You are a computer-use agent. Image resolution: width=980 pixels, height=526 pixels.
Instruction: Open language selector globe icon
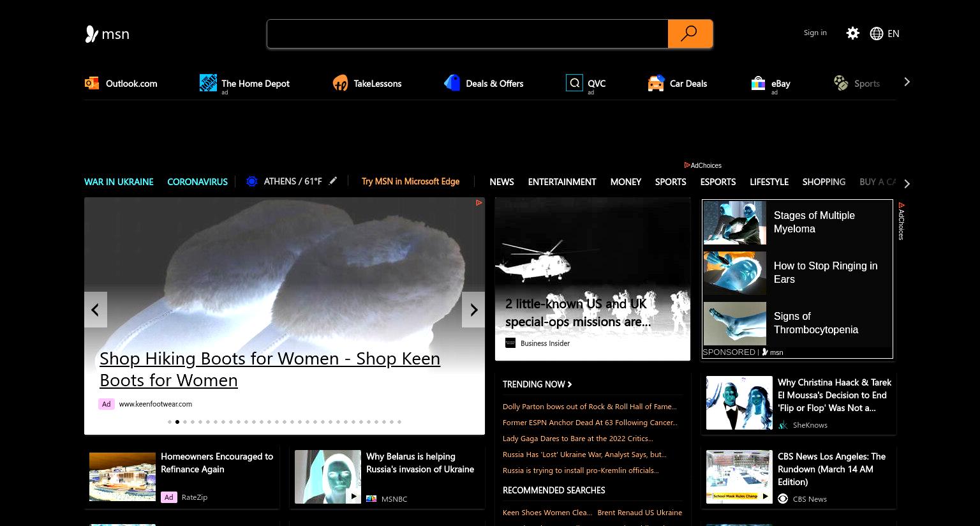[877, 33]
